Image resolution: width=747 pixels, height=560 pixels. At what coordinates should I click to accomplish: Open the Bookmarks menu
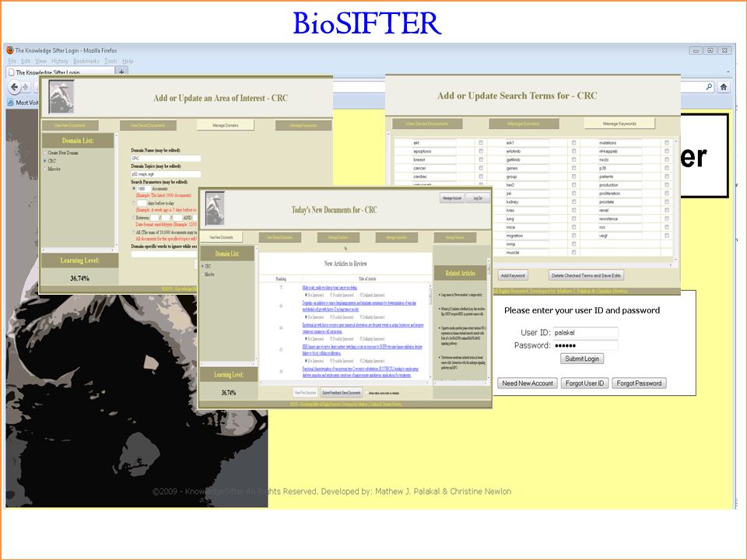[86, 61]
